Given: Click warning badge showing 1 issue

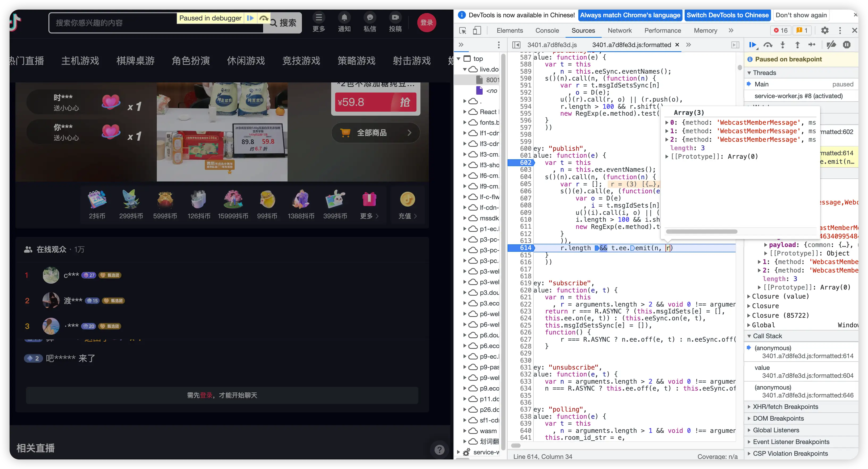Looking at the screenshot, I should click(802, 31).
